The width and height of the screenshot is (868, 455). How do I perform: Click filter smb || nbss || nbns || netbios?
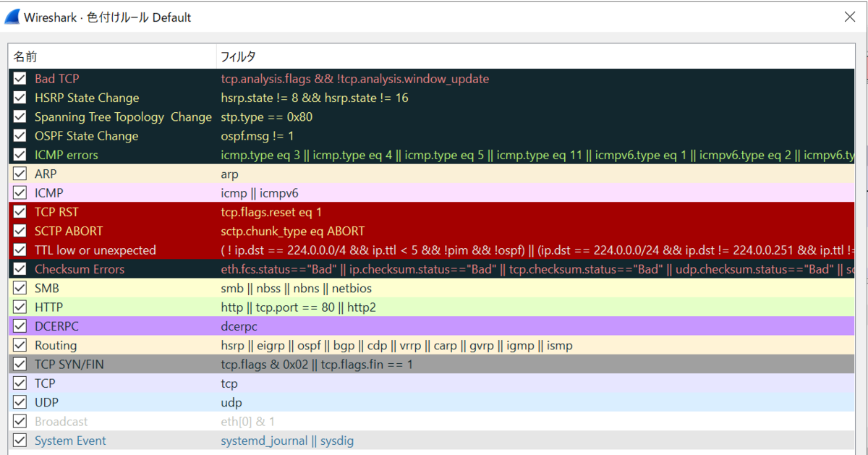297,289
